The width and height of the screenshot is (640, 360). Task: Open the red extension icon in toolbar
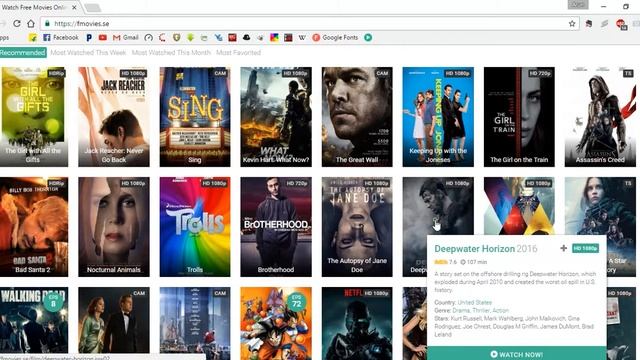point(621,24)
